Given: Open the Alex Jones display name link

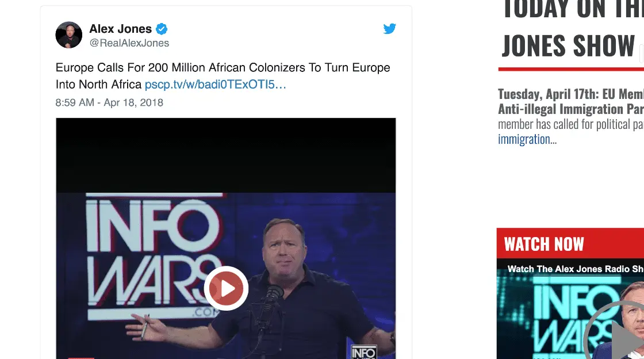Looking at the screenshot, I should pos(120,29).
